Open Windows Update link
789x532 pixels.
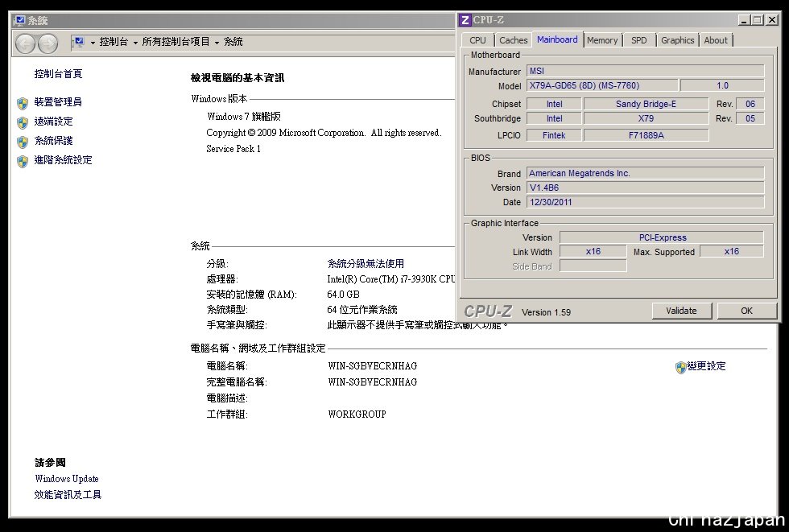(67, 479)
